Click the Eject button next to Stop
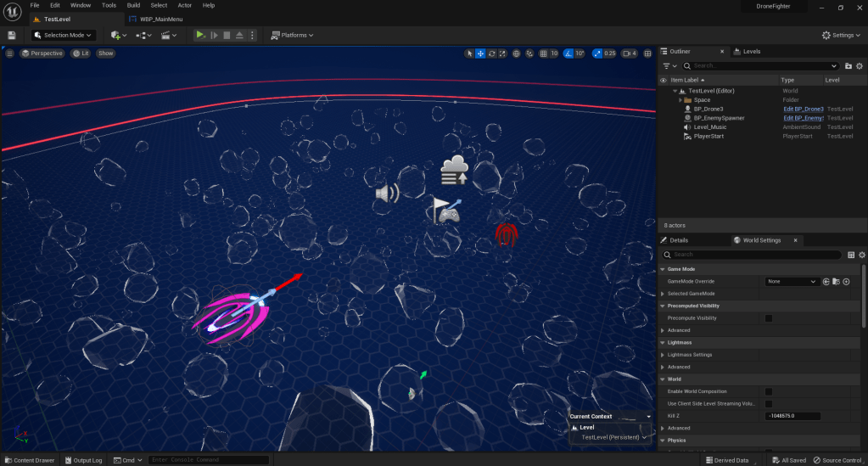The height and width of the screenshot is (466, 868). tap(240, 35)
